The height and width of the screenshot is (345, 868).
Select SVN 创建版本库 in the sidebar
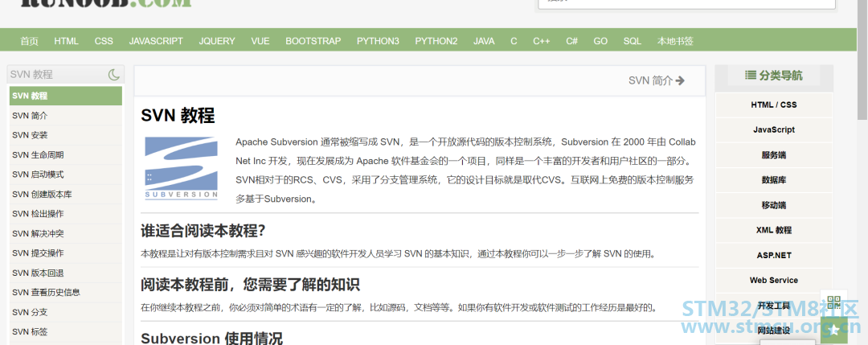coord(66,195)
